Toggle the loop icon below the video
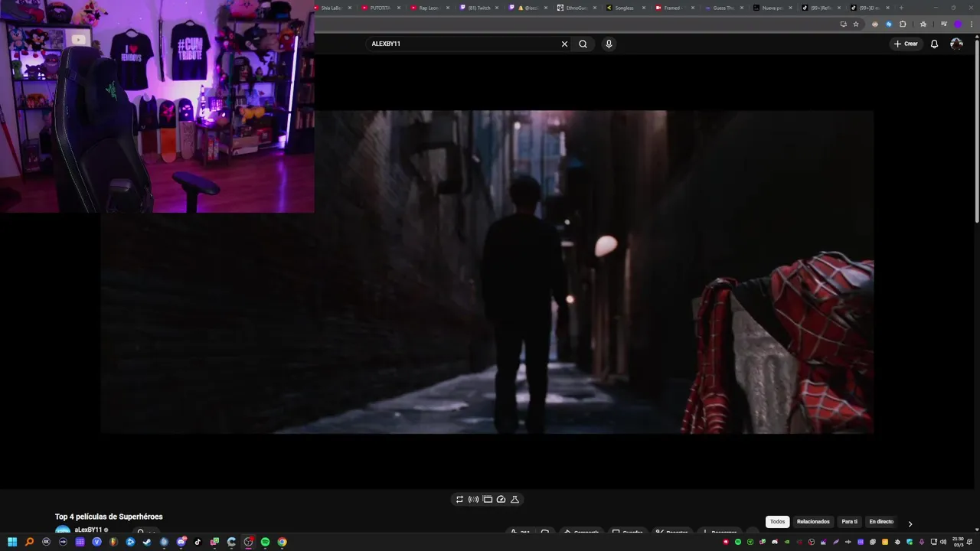Screen dimensions: 980x551 [x=459, y=499]
